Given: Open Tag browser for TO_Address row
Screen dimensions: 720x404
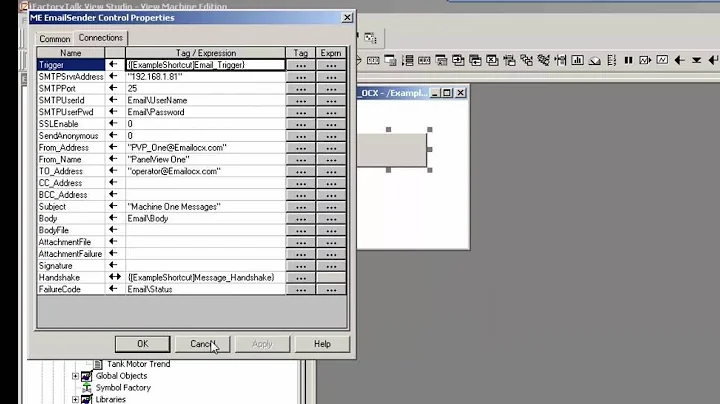Looking at the screenshot, I should pyautogui.click(x=301, y=172).
